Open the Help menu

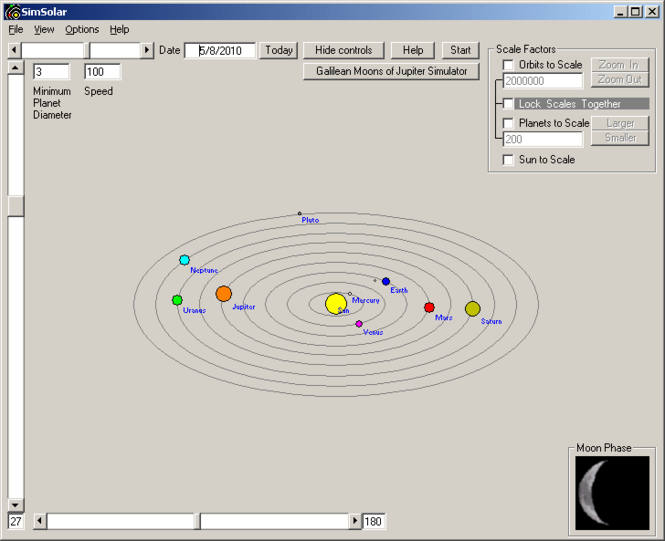[119, 29]
